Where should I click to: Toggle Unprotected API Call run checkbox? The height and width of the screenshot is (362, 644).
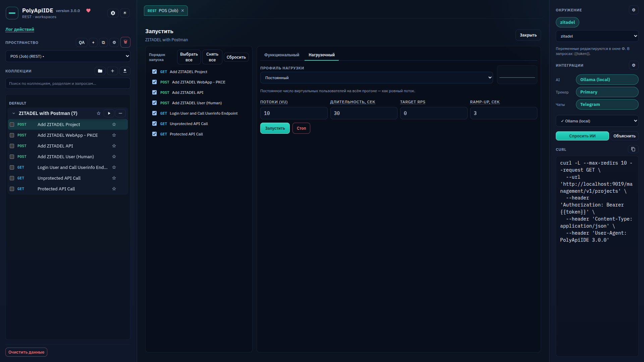[154, 124]
